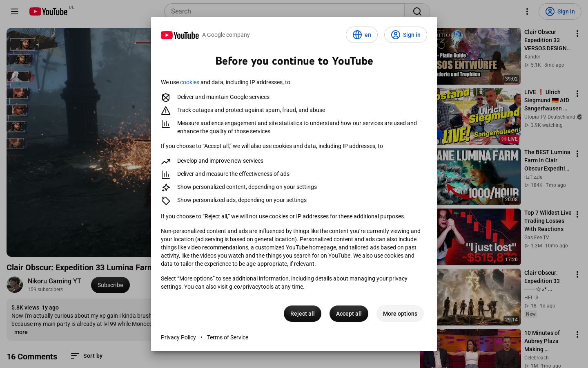Open options menu for Aubrey Plaza video
The width and height of the screenshot is (588, 368).
point(577,334)
